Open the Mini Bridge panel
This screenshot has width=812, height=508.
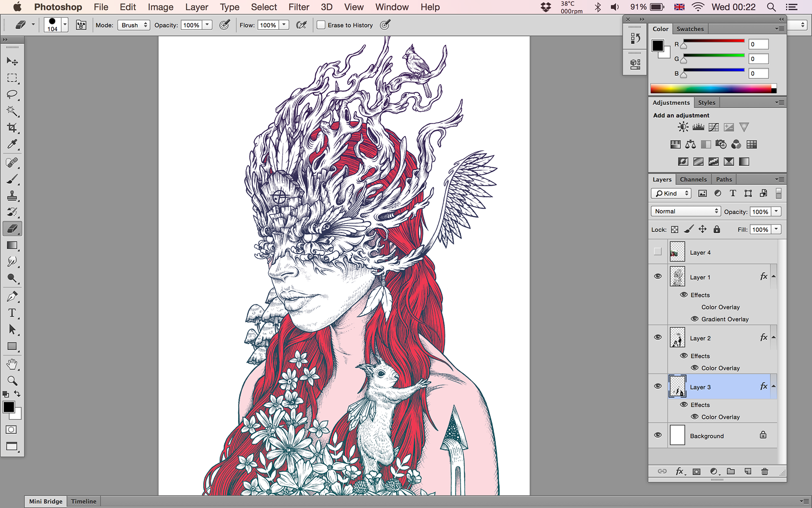(46, 501)
